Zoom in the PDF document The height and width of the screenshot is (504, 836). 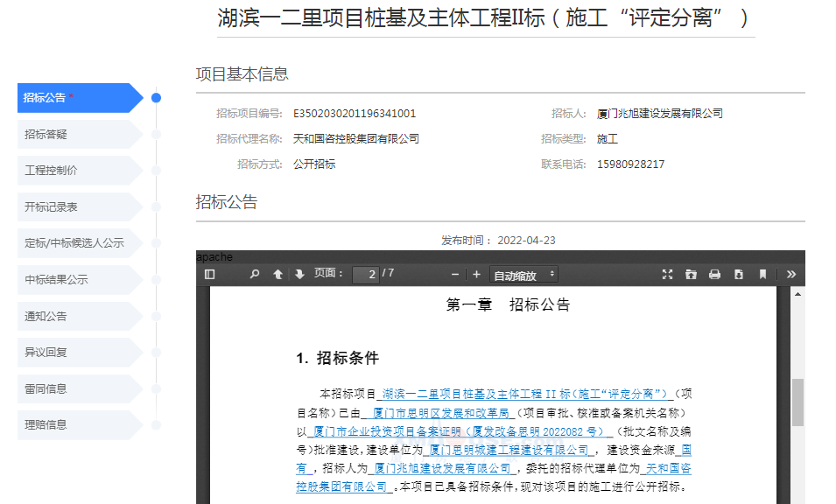pyautogui.click(x=476, y=275)
